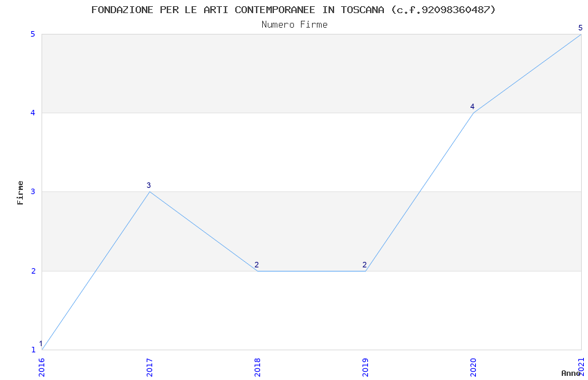Click the y-axis tick label 1
The height and width of the screenshot is (380, 588).
pyautogui.click(x=33, y=350)
